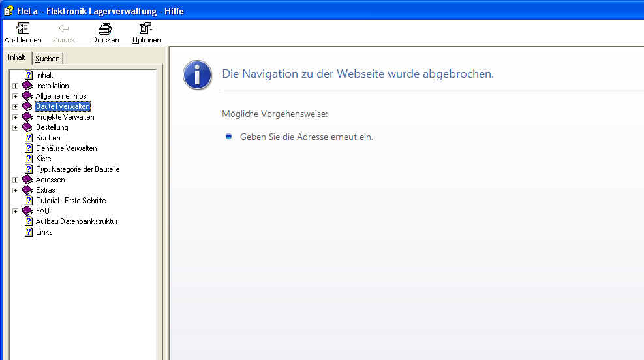
Task: Expand the Allgemeine Infos node
Action: [15, 96]
